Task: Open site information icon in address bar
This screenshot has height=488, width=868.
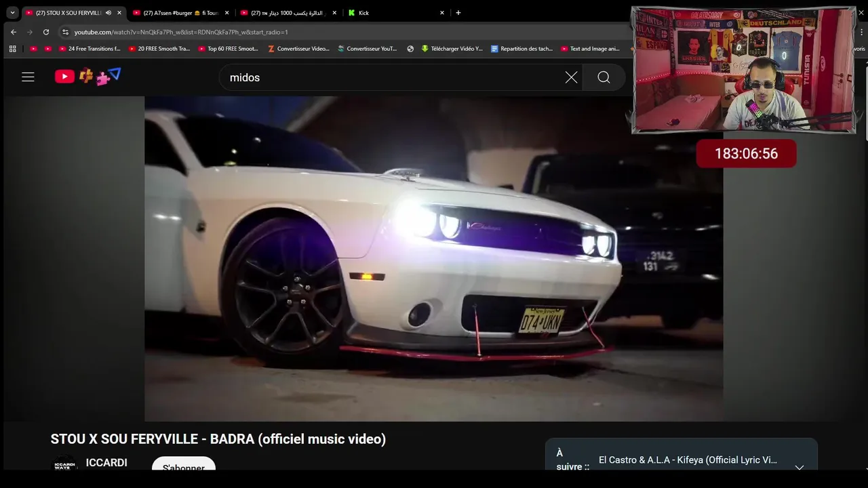Action: (x=65, y=32)
